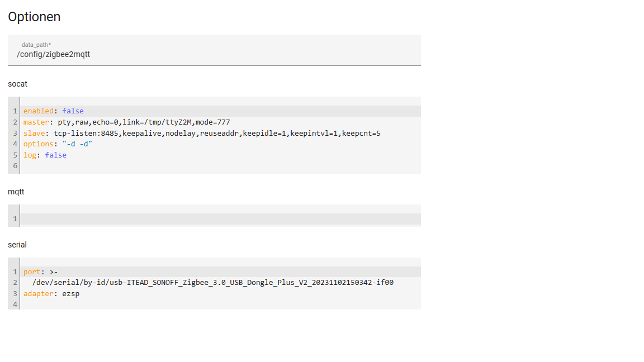Click the data_path input field
The height and width of the screenshot is (362, 644).
(214, 54)
